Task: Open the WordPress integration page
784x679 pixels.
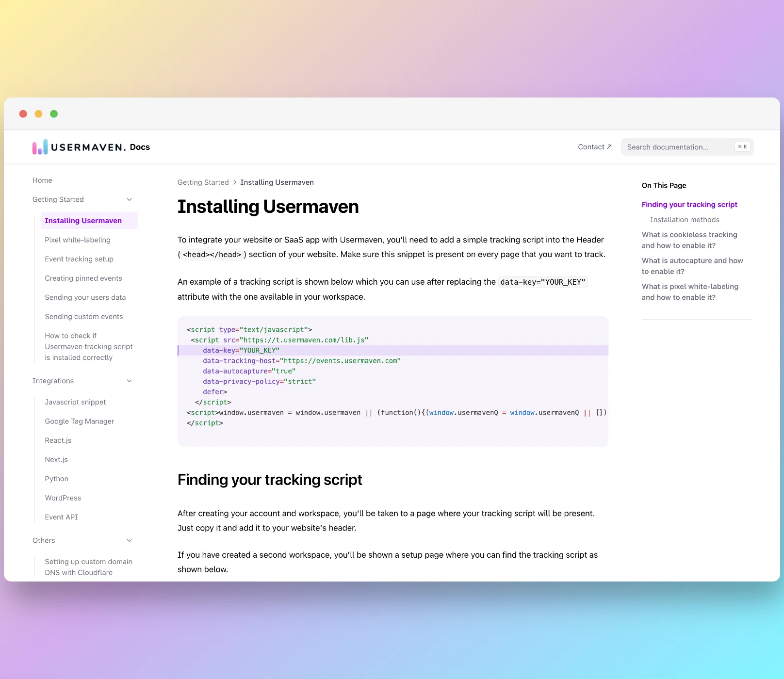Action: point(63,498)
